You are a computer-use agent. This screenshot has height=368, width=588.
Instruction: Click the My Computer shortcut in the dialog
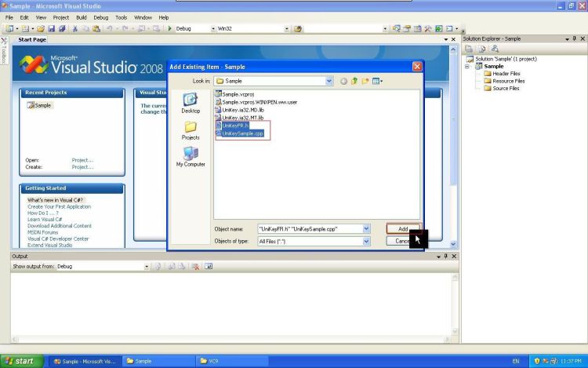(x=191, y=156)
